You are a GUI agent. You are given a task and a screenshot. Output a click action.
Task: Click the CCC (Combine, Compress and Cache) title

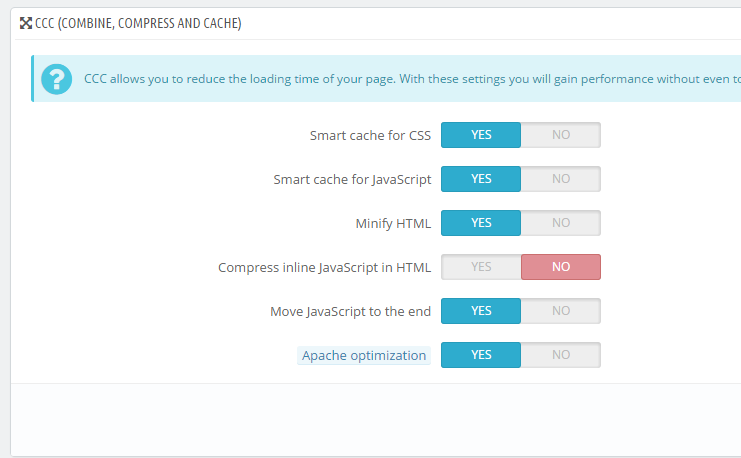tap(138, 23)
